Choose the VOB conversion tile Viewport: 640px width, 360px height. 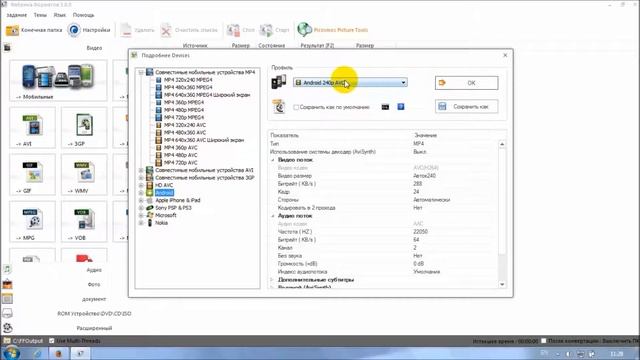coord(84,222)
